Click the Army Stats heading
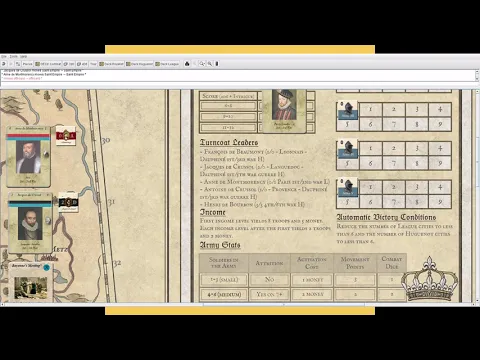This screenshot has height=360, width=480. (x=220, y=245)
